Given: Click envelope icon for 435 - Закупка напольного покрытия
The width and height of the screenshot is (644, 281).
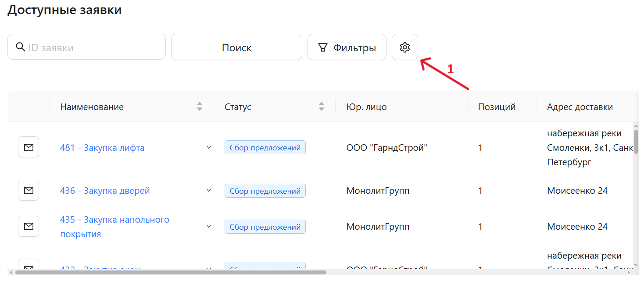Looking at the screenshot, I should coord(29,226).
